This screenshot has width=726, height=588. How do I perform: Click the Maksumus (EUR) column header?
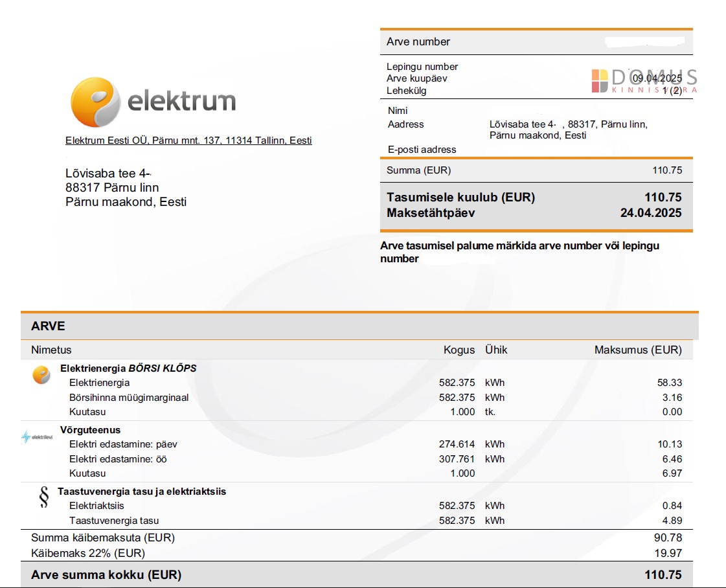pyautogui.click(x=638, y=350)
